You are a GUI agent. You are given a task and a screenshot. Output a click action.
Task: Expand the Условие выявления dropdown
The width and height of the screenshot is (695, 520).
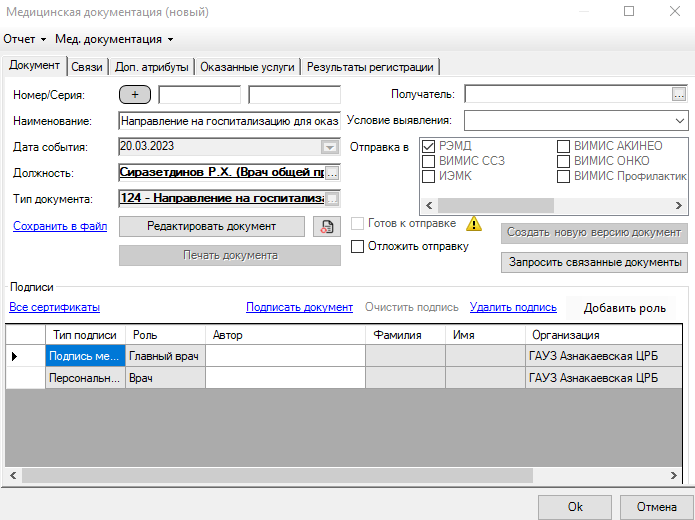(679, 120)
